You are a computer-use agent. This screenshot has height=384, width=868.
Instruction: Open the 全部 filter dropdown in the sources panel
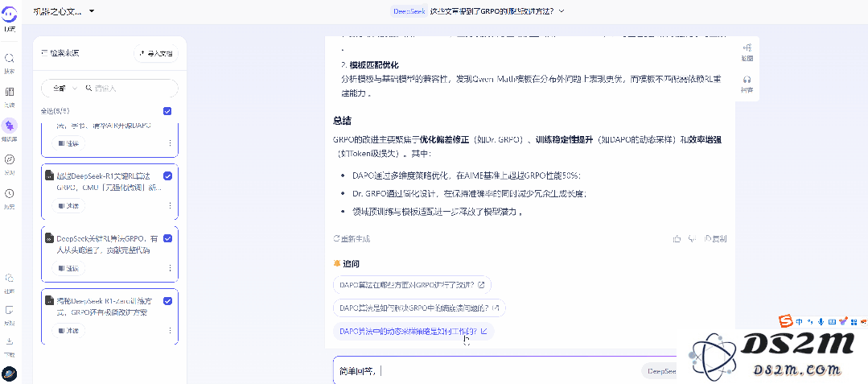[64, 88]
